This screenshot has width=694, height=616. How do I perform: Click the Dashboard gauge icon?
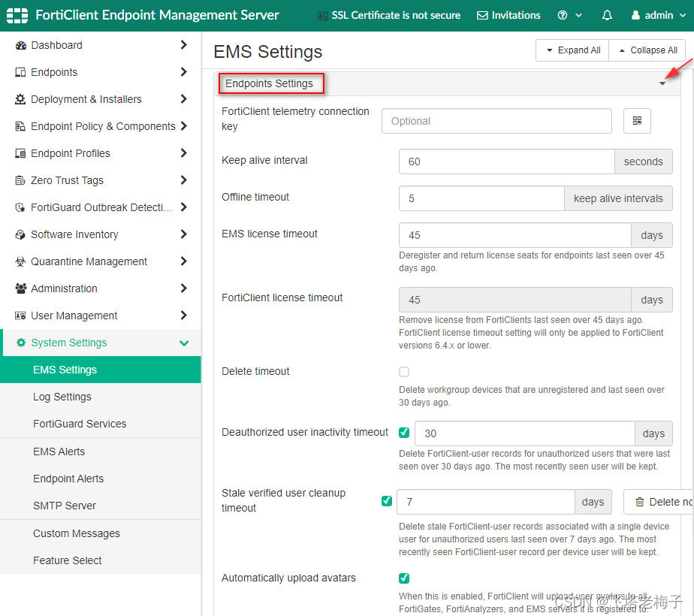pyautogui.click(x=20, y=46)
